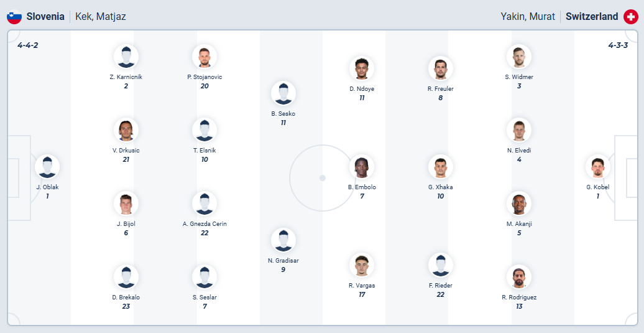Click the Slovenia flag icon
644x333 pixels.
click(14, 17)
